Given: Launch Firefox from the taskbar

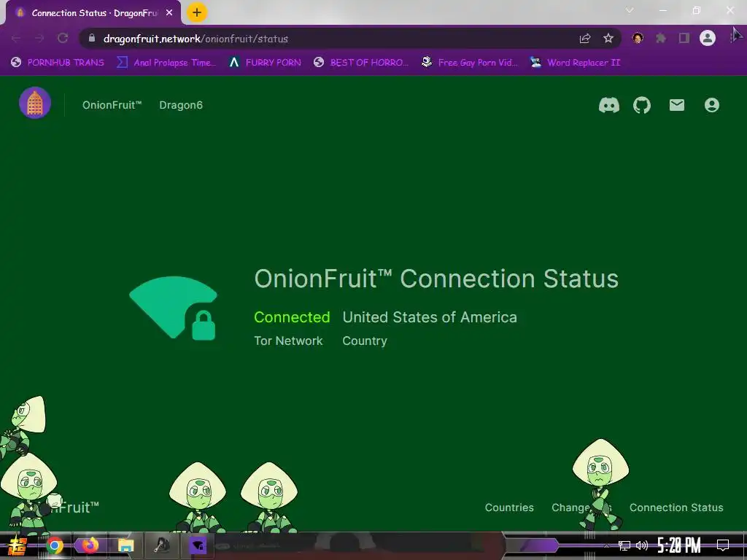Looking at the screenshot, I should pyautogui.click(x=90, y=545).
